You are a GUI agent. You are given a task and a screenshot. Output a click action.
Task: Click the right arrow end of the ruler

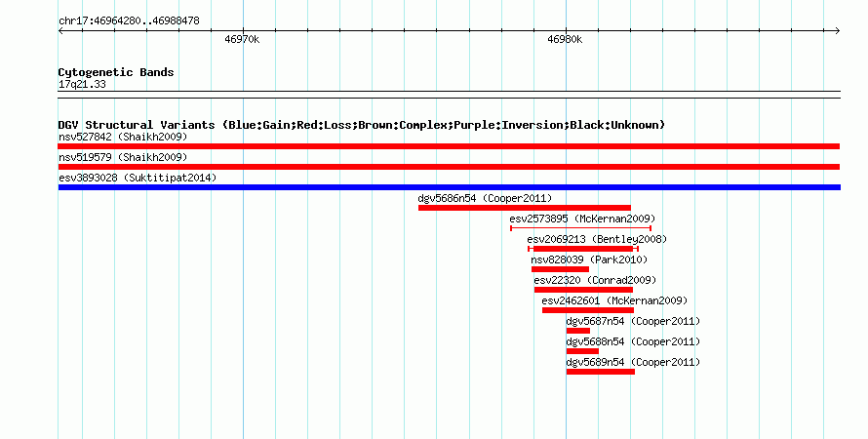tap(838, 31)
